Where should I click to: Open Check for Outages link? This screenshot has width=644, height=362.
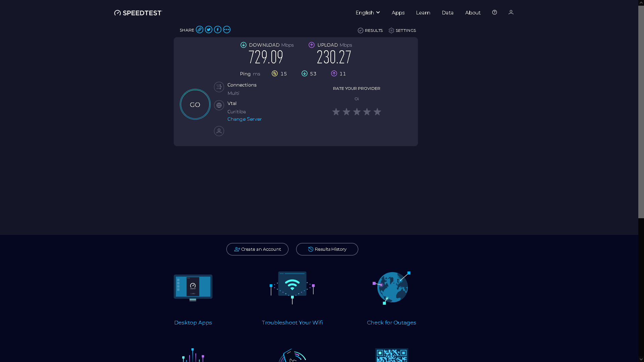[x=391, y=322]
